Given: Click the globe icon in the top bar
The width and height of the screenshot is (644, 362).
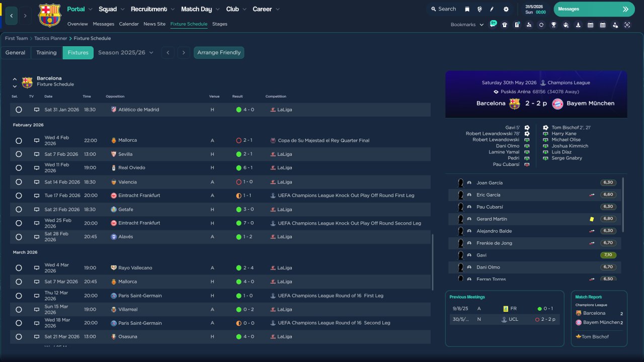Looking at the screenshot, I should pos(479,9).
